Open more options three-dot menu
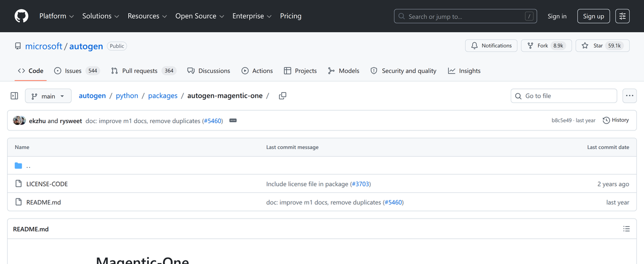Viewport: 644px width, 264px height. tap(629, 96)
